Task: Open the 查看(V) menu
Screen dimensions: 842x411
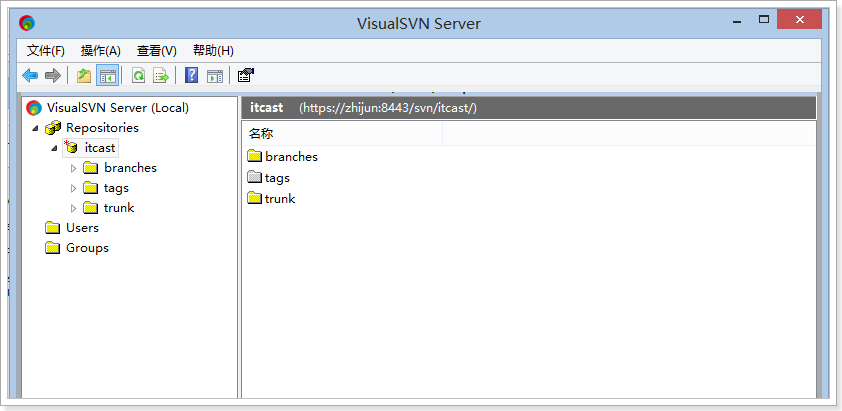Action: pos(156,51)
